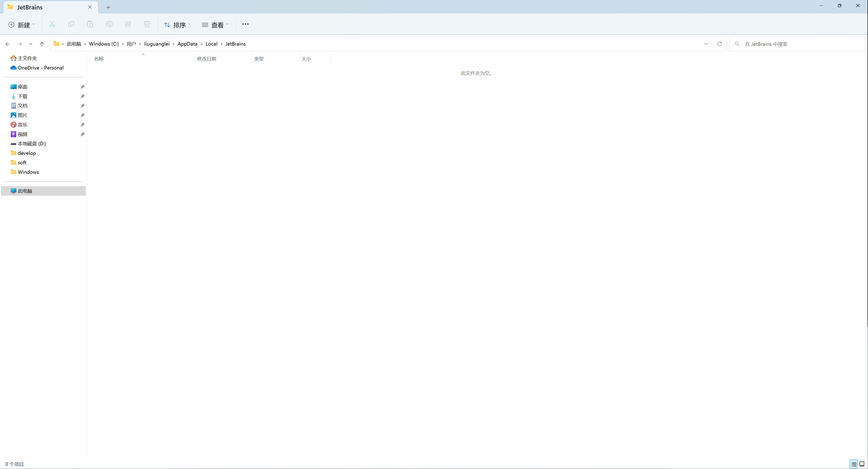This screenshot has width=868, height=469.
Task: Click the pin icon next to 下载
Action: pos(82,96)
